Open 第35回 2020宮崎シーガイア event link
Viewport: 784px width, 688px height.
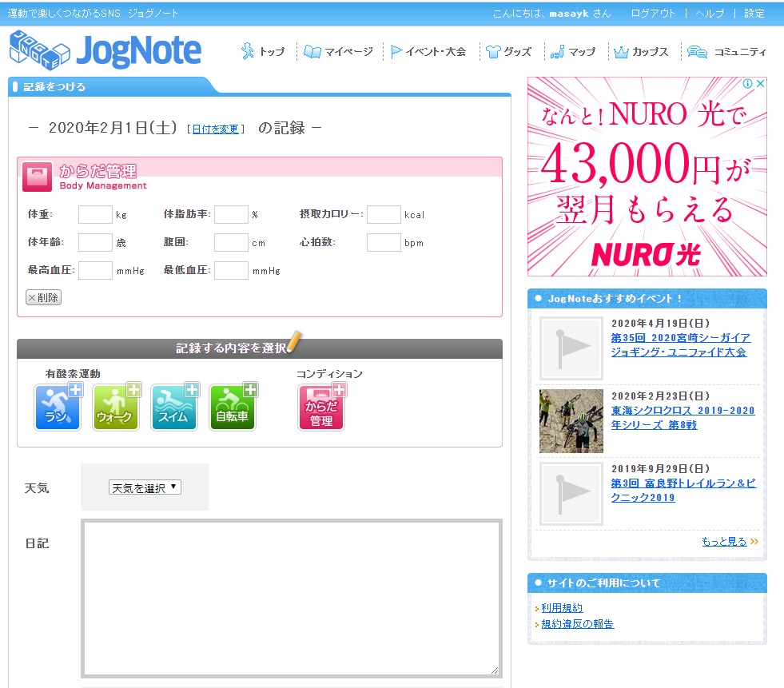(680, 345)
